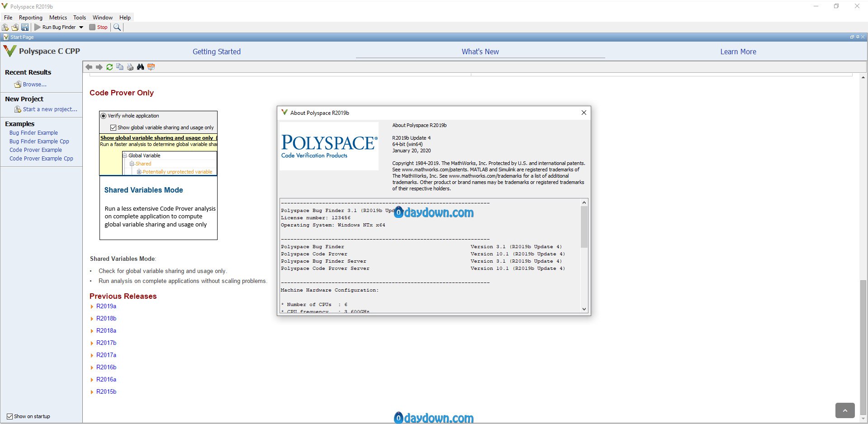This screenshot has width=868, height=424.
Task: Select the Verify whole application radio button
Action: click(104, 116)
